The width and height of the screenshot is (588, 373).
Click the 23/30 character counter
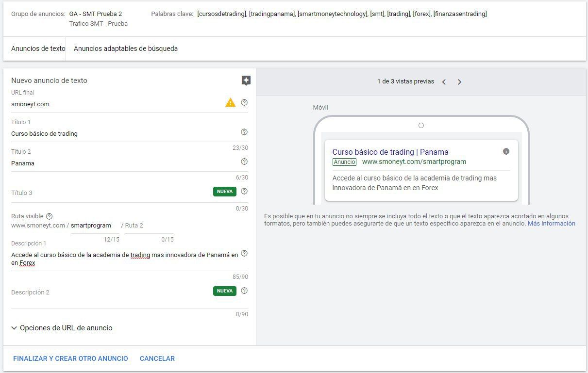[x=240, y=147]
